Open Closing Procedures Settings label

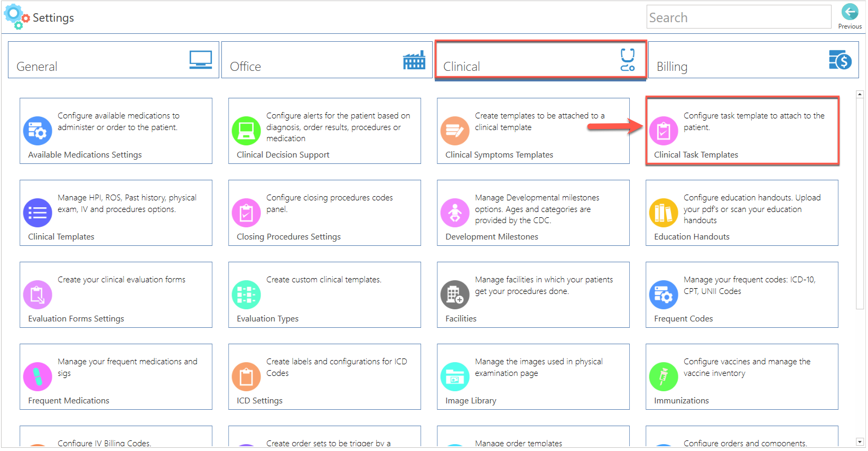289,236
